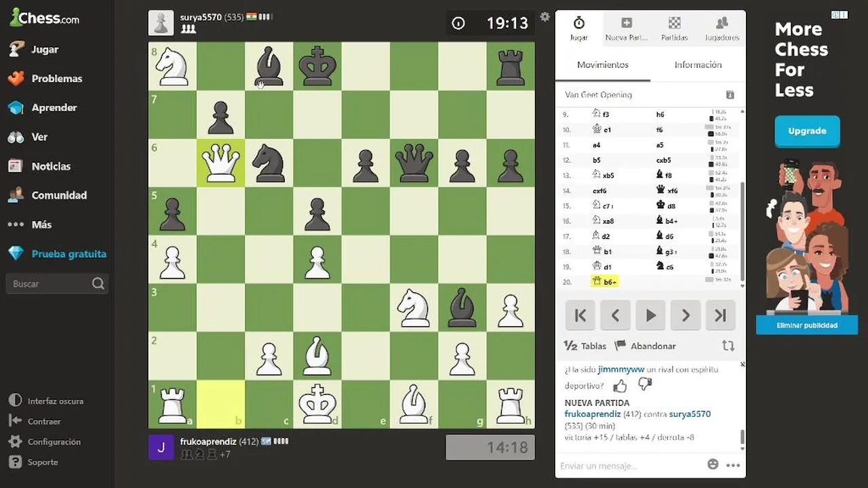Open the Jugar sidebar section
Image resolution: width=868 pixels, height=488 pixels.
point(44,49)
